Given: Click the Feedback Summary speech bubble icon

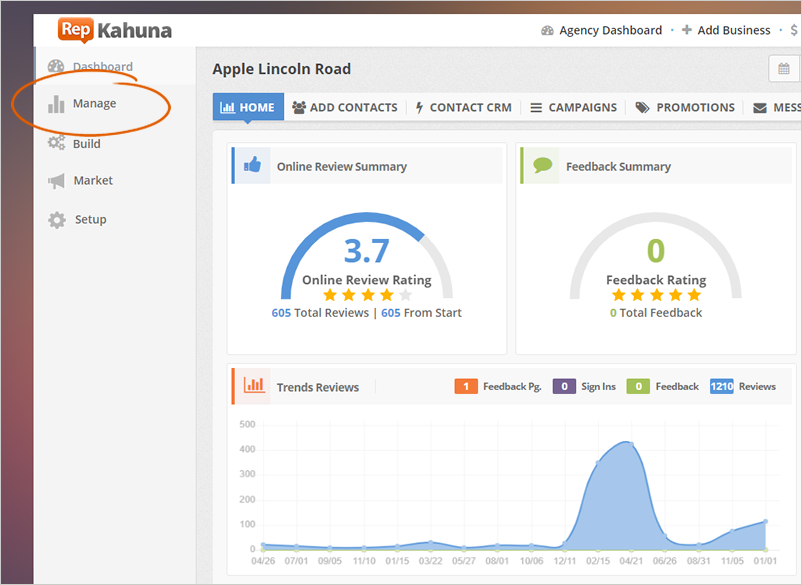Looking at the screenshot, I should pyautogui.click(x=541, y=166).
